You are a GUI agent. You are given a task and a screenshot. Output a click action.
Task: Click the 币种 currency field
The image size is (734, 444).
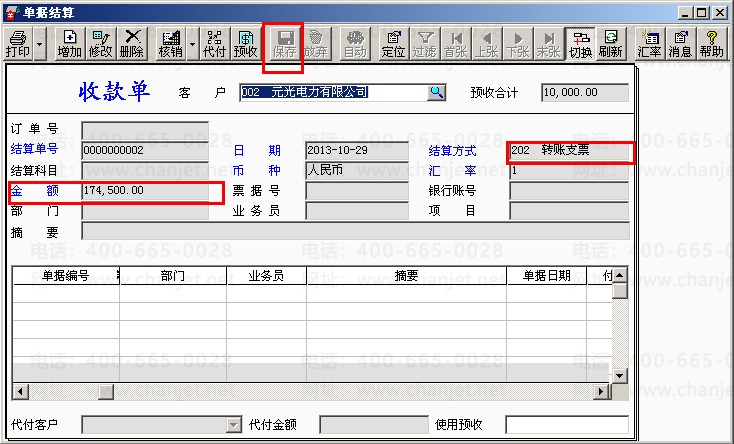coord(357,170)
